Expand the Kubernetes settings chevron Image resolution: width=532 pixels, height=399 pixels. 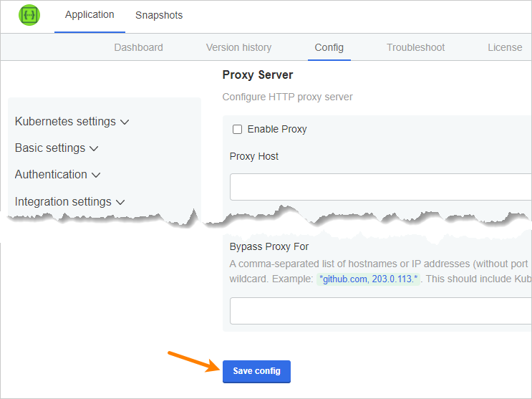[125, 122]
